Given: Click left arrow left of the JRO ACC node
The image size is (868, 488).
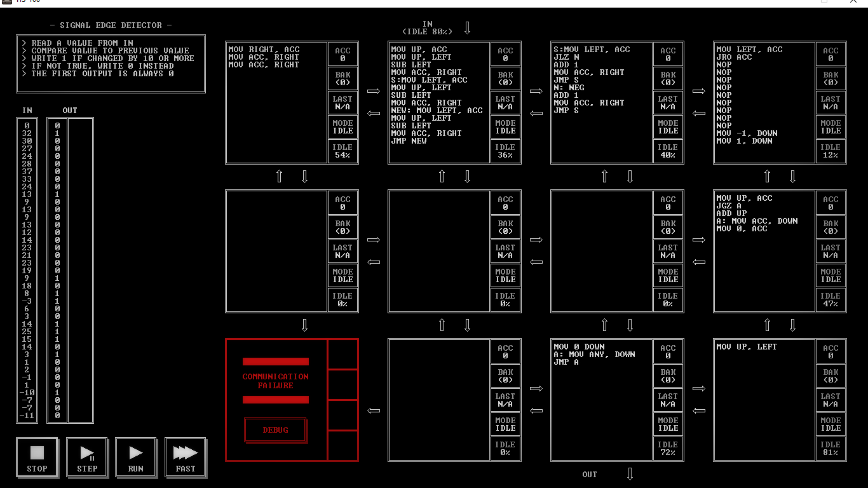Looking at the screenshot, I should (x=699, y=114).
